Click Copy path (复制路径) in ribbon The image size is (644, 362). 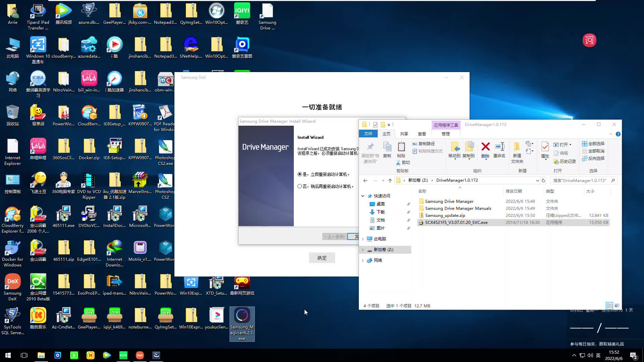click(x=424, y=143)
